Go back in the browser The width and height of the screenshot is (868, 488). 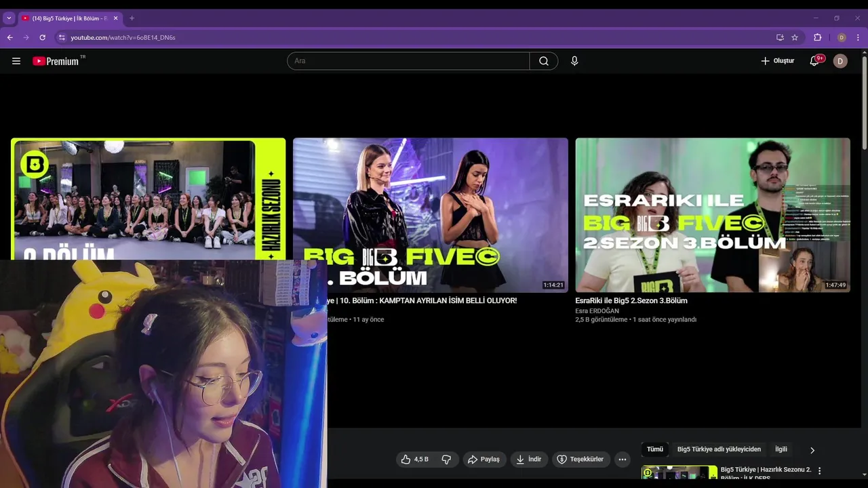point(9,37)
